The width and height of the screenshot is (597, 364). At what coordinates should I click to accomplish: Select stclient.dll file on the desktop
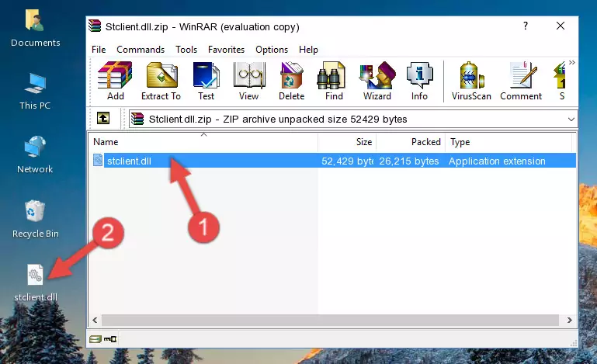point(36,283)
